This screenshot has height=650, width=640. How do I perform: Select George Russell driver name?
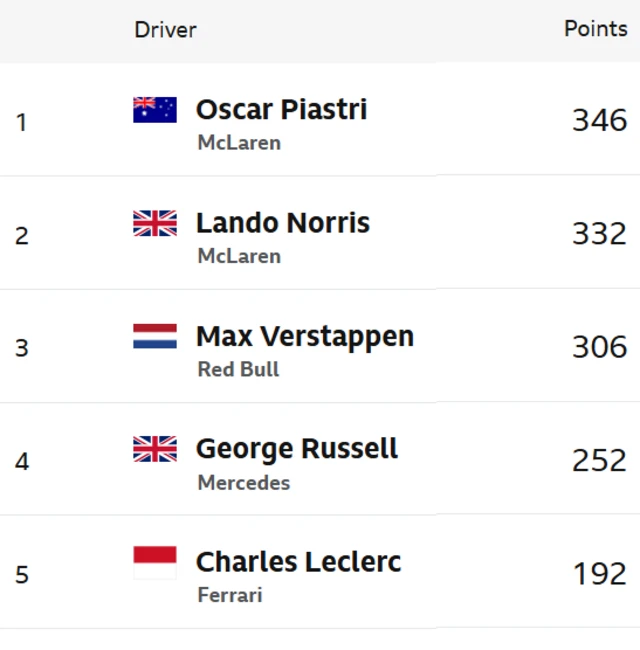(x=296, y=449)
